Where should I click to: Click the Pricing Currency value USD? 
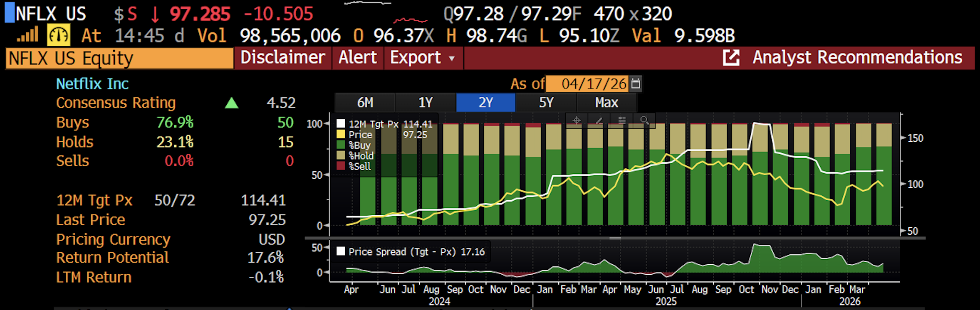coord(272,239)
